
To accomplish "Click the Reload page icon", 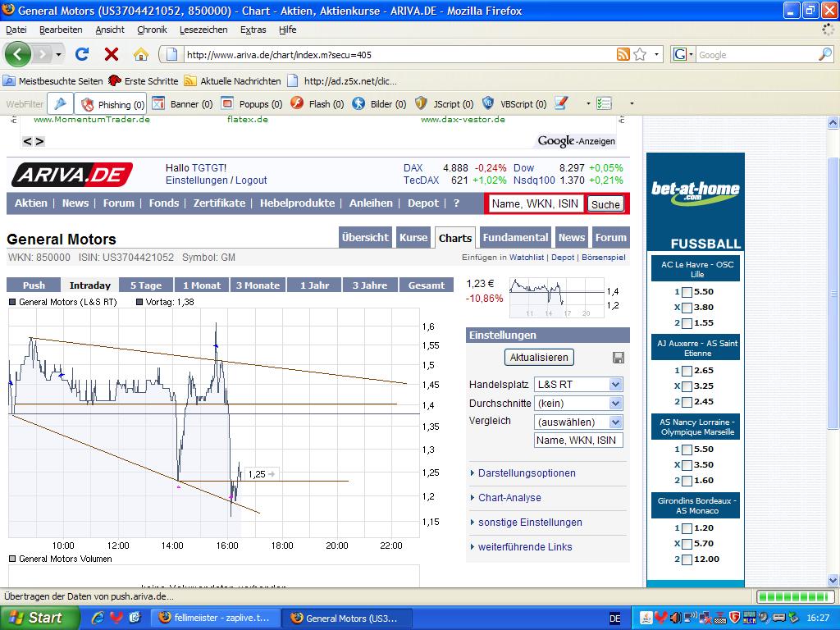I will (x=82, y=54).
